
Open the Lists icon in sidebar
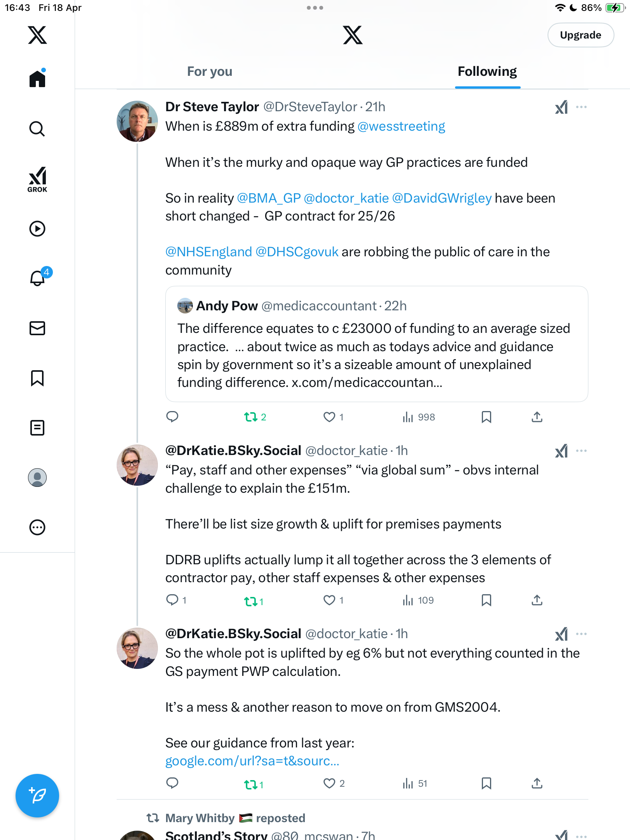[37, 428]
